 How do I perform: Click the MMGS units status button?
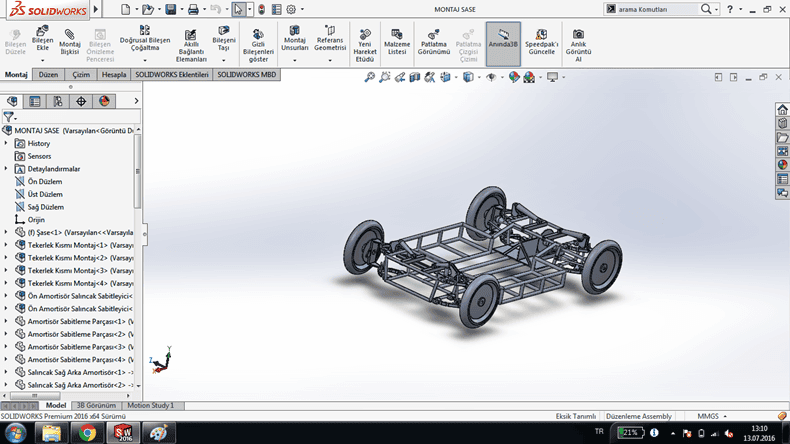click(x=708, y=416)
